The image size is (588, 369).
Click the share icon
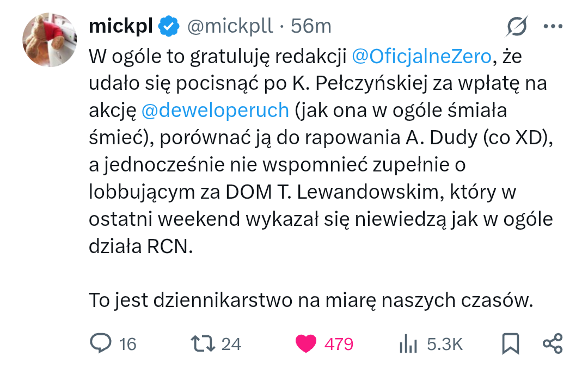(x=553, y=343)
